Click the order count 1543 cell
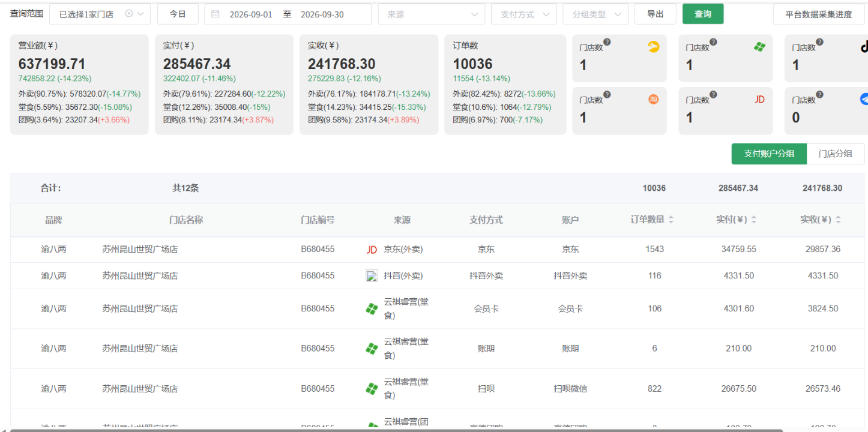 [654, 249]
